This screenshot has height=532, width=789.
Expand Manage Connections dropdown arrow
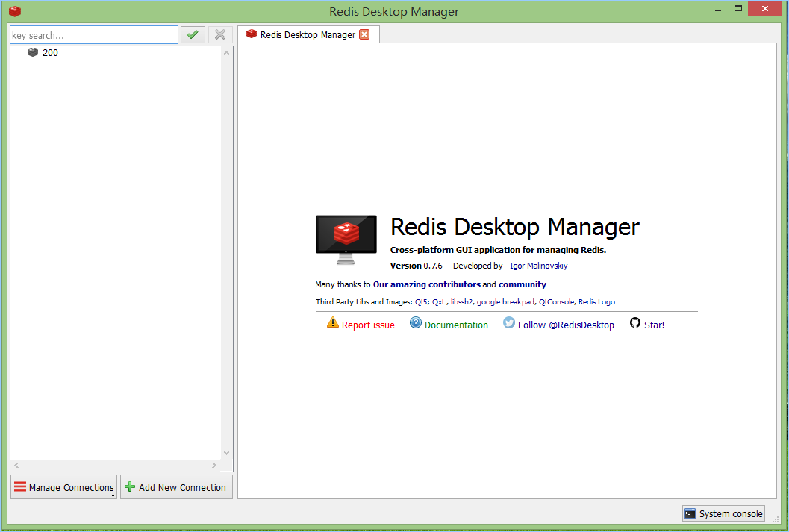click(113, 495)
